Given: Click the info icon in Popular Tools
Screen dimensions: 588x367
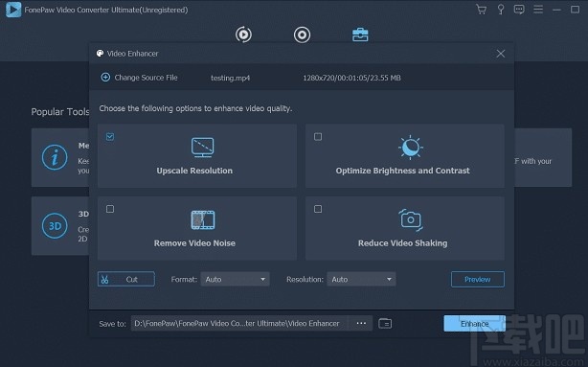Looking at the screenshot, I should coord(55,157).
